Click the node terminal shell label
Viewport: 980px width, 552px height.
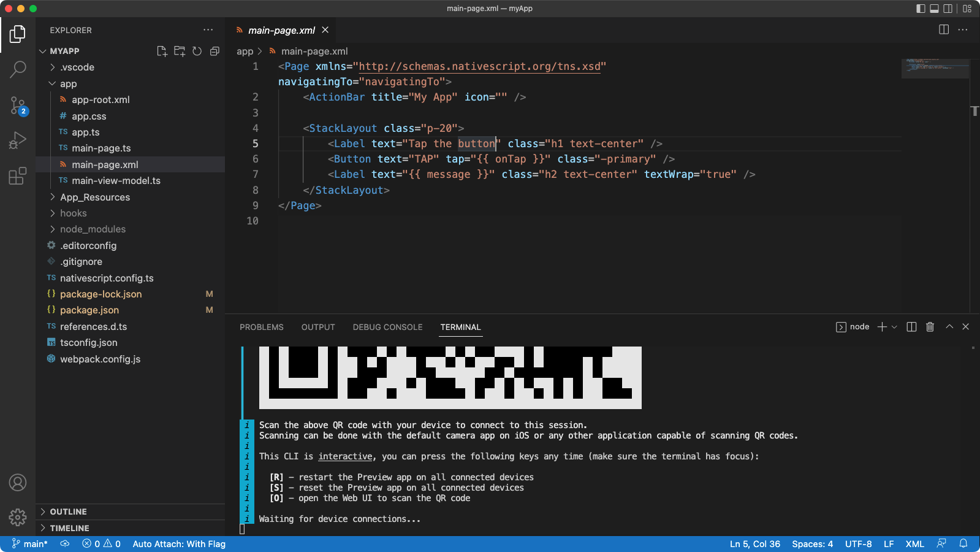(x=853, y=327)
